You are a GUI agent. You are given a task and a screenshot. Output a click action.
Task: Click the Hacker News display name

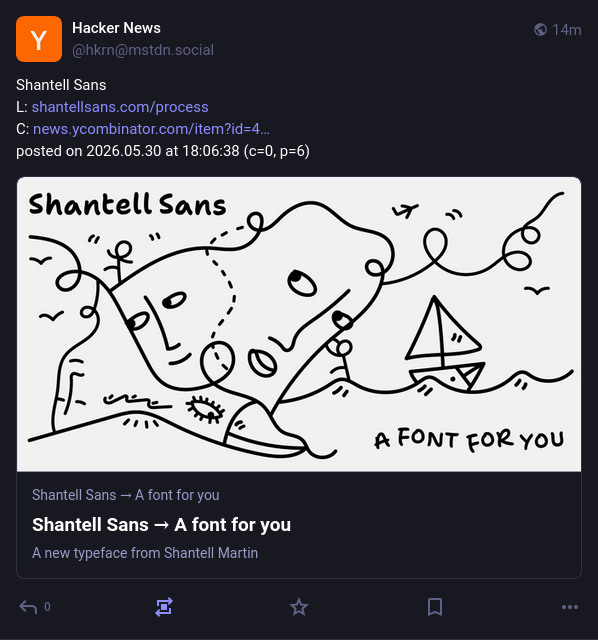pyautogui.click(x=116, y=28)
